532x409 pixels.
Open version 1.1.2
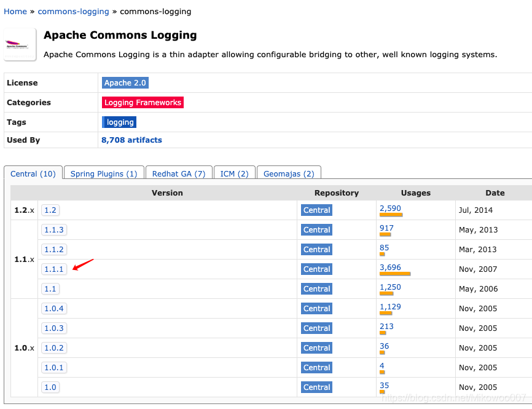click(x=54, y=250)
